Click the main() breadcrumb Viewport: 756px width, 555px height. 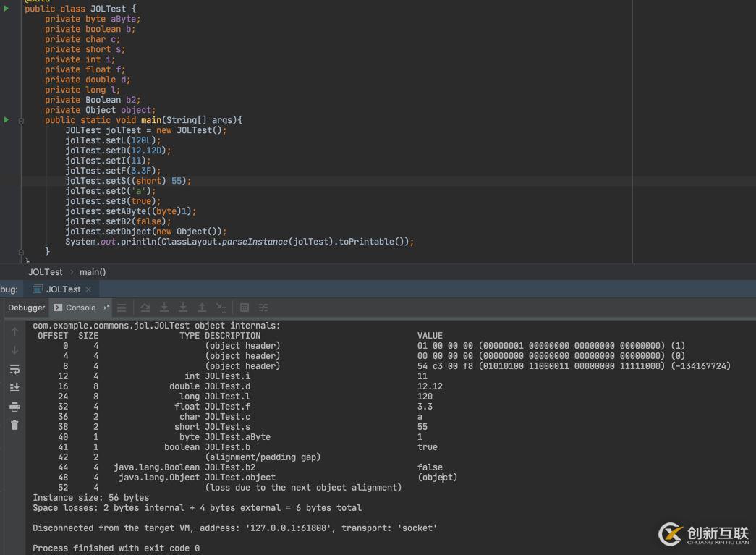[x=93, y=272]
